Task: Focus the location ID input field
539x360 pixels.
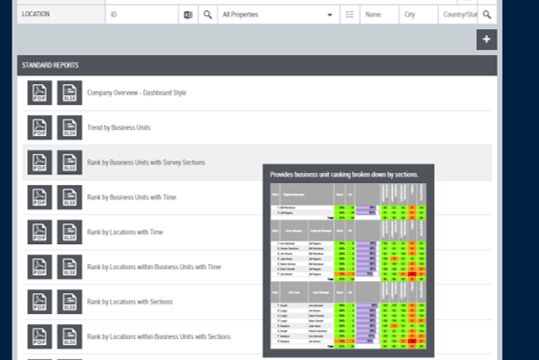Action: tap(142, 14)
